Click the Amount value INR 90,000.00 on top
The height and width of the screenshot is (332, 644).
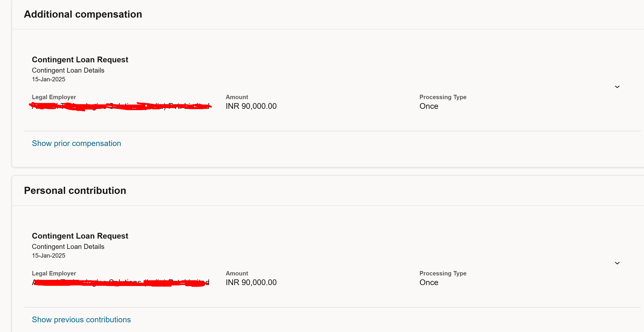coord(251,106)
